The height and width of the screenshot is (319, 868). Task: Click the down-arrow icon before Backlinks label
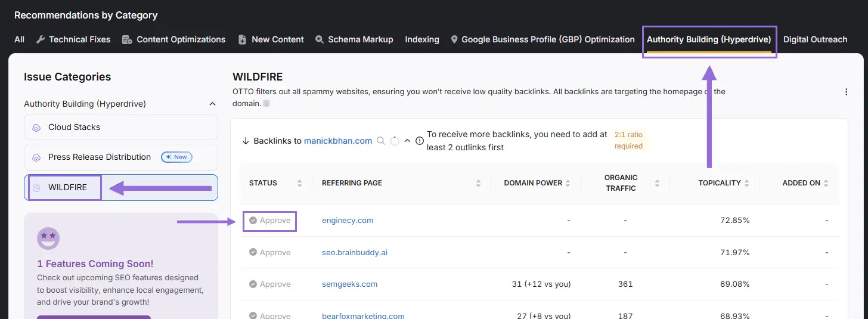[246, 141]
